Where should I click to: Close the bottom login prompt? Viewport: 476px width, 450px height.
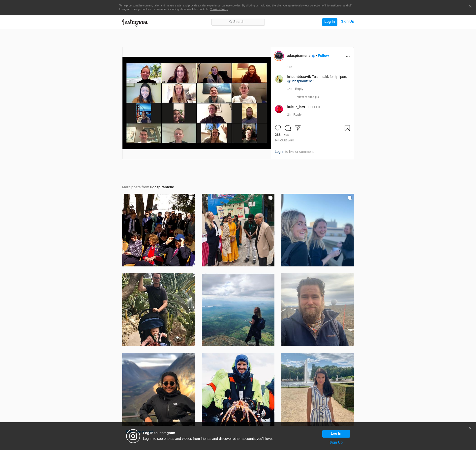[470, 428]
